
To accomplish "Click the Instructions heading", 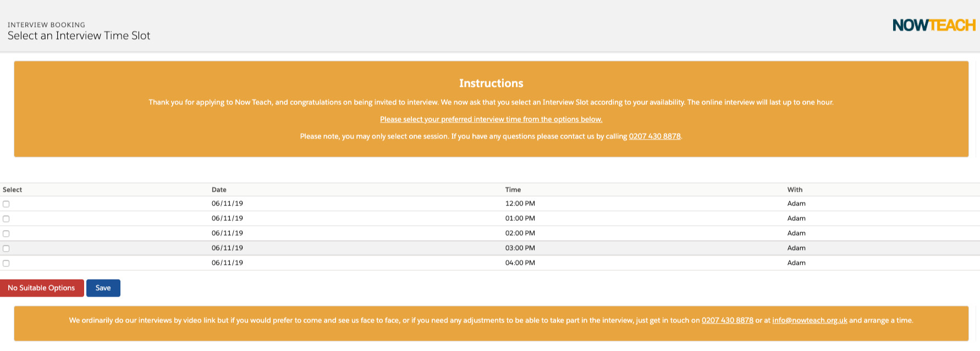I will coord(491,83).
